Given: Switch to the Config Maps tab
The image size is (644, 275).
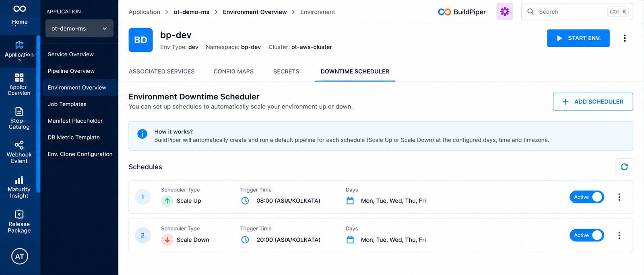Looking at the screenshot, I should [233, 71].
